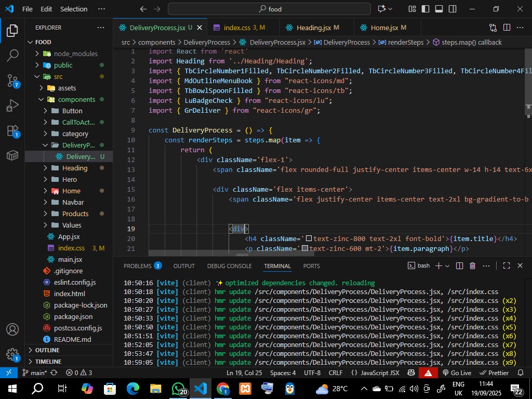Click the main* branch in status bar

pyautogui.click(x=35, y=373)
